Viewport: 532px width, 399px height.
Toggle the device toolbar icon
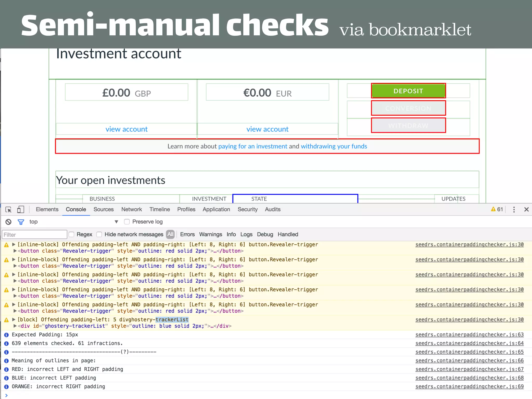pos(21,209)
